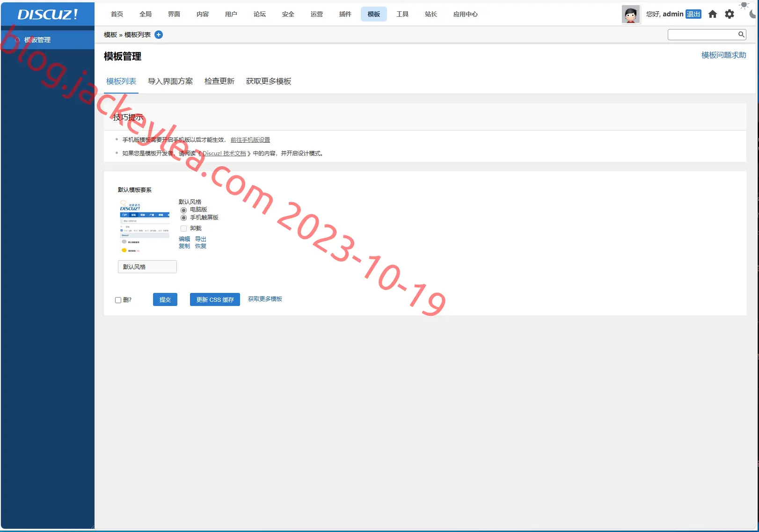Screen dimensions: 759x532
Task: Switch to the 检查更新 tab
Action: point(219,81)
